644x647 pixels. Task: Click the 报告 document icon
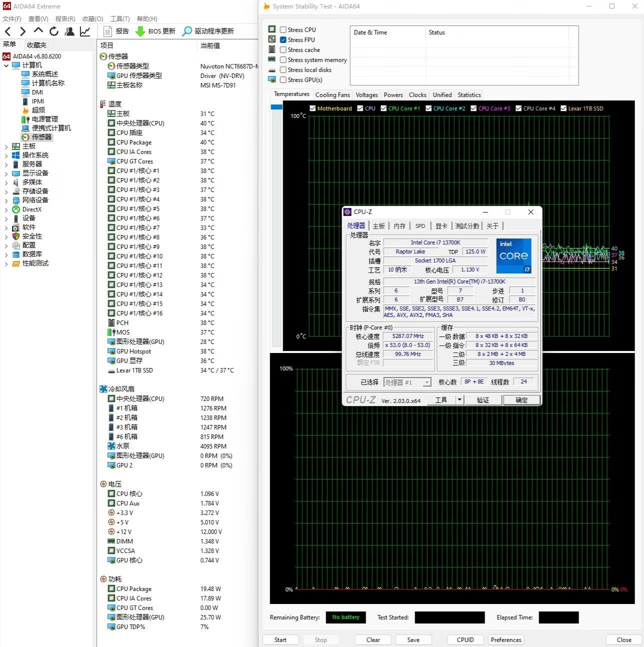point(107,31)
